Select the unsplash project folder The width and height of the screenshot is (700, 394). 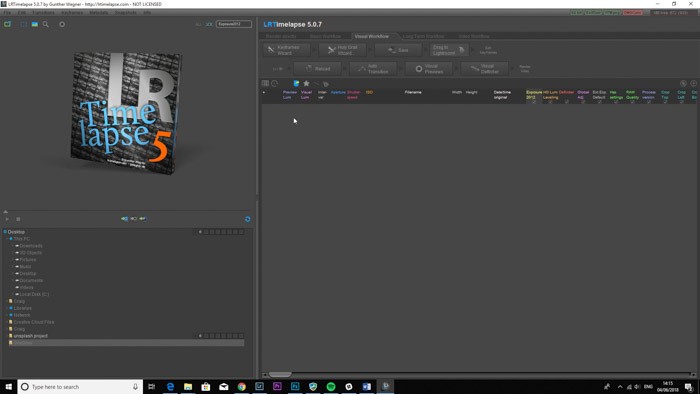tap(30, 336)
